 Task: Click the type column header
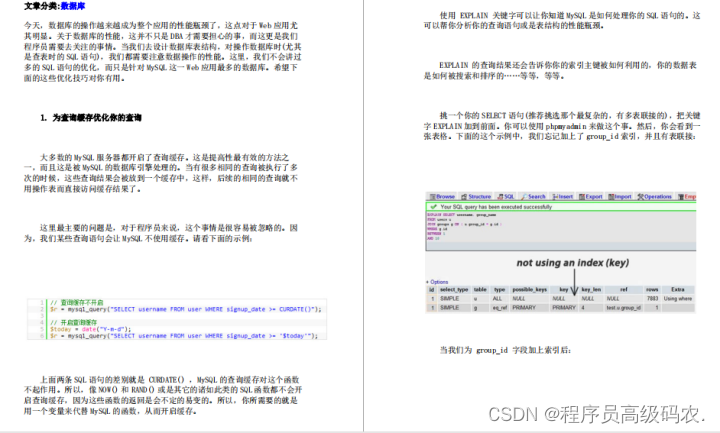(500, 290)
